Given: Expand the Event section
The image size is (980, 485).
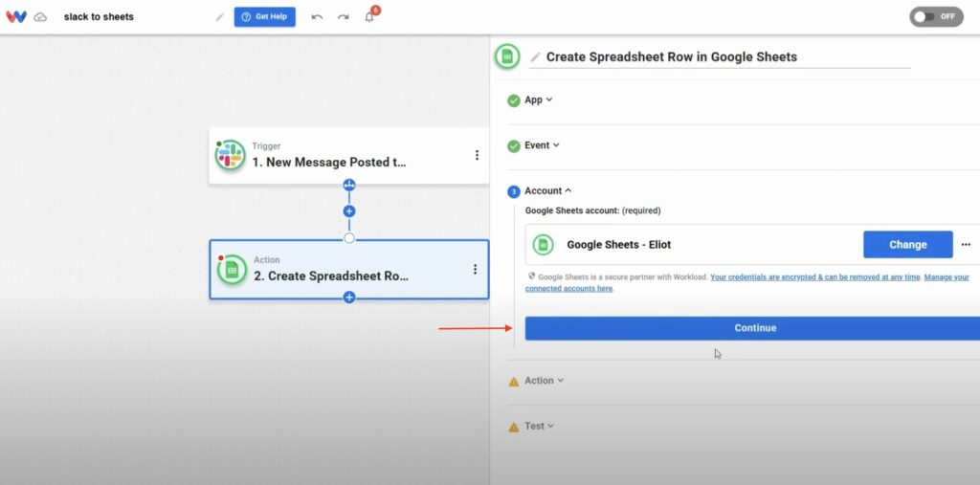Looking at the screenshot, I should [x=542, y=145].
